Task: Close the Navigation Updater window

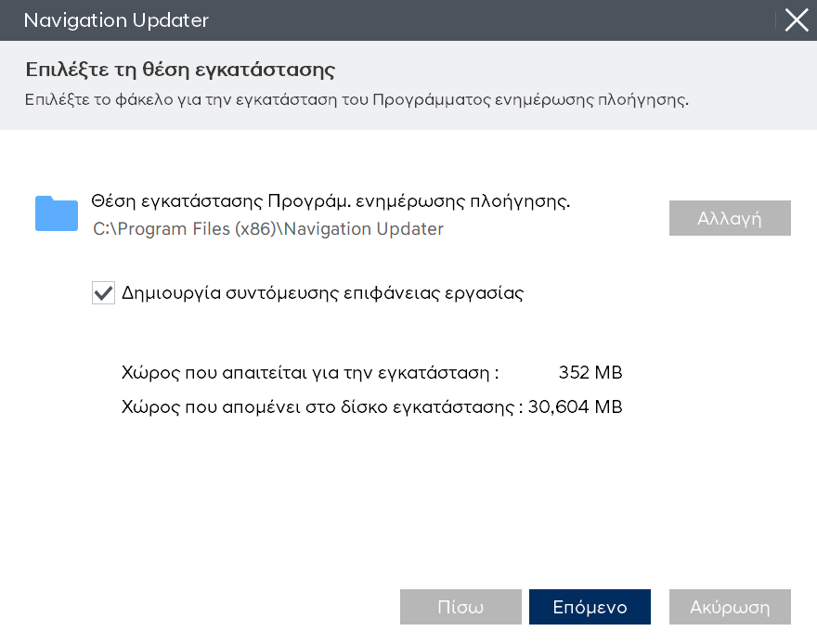Action: [x=796, y=20]
